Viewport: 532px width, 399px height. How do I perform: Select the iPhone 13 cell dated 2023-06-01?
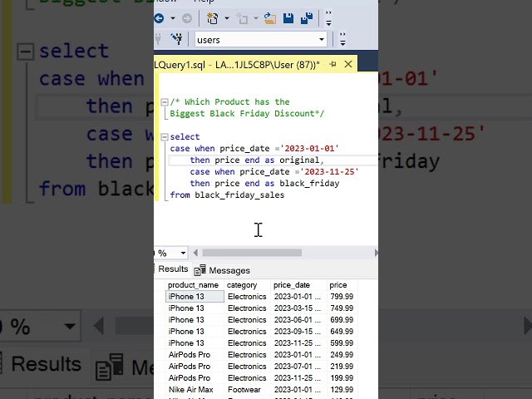pyautogui.click(x=195, y=319)
